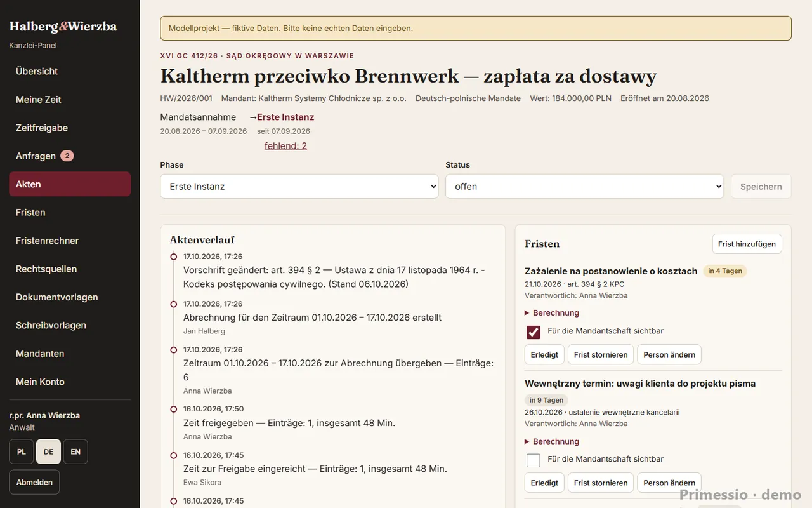Click the 'Vorschrift geändert: art. 394 § 2' entry

(334, 277)
